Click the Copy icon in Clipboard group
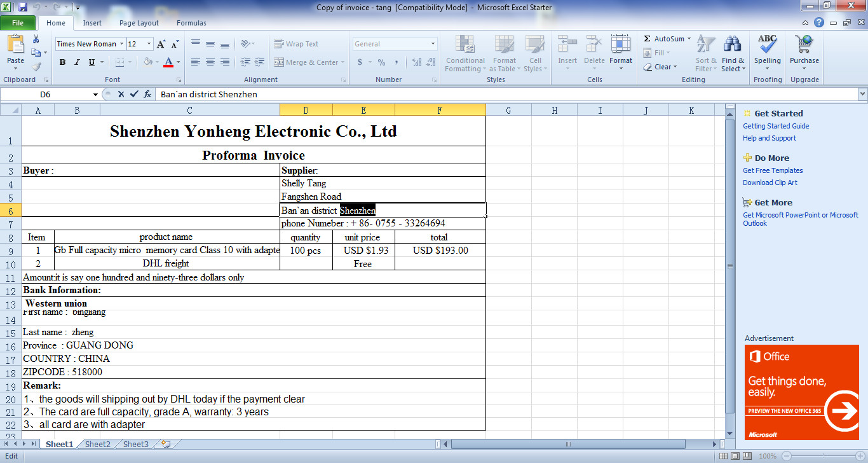 [36, 53]
